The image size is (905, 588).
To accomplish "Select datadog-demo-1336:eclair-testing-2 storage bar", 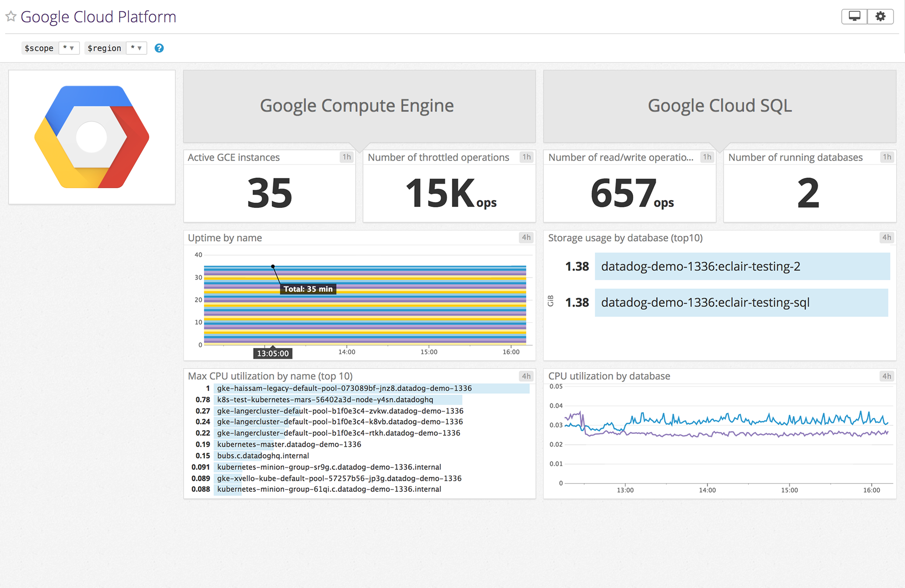I will [742, 266].
